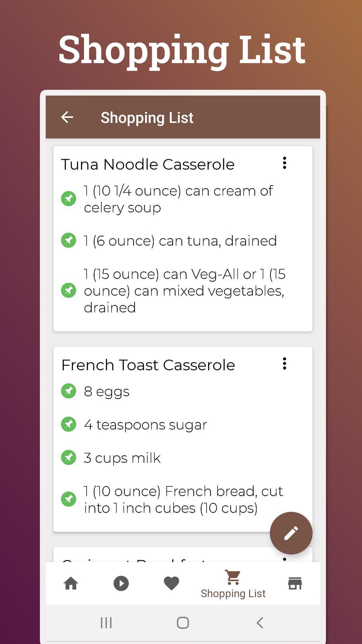362x644 pixels.
Task: Open the video play tab
Action: [x=121, y=583]
